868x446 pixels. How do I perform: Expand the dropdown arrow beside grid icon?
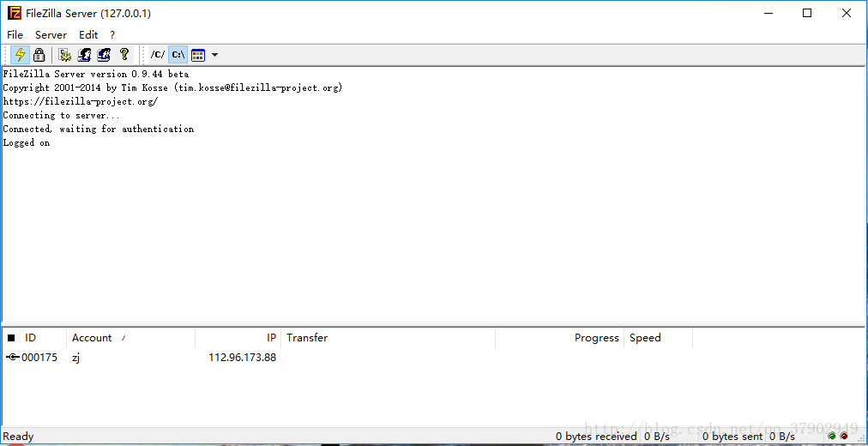point(214,55)
